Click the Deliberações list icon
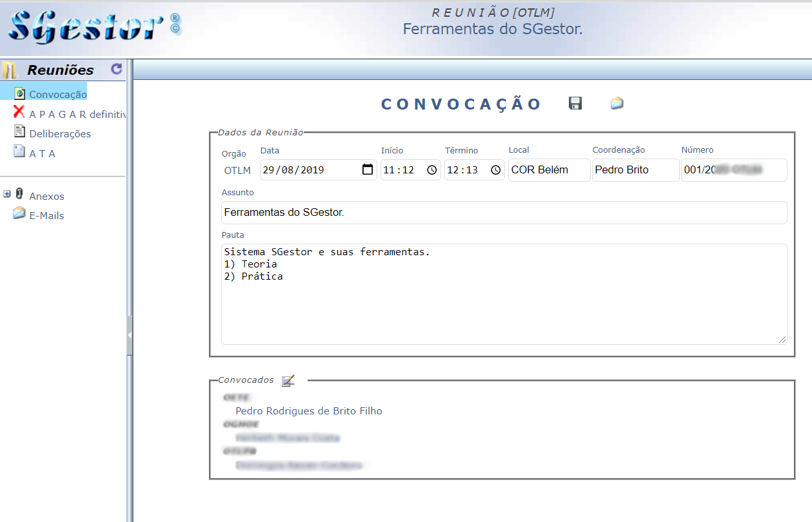Image resolution: width=812 pixels, height=522 pixels. [x=19, y=132]
